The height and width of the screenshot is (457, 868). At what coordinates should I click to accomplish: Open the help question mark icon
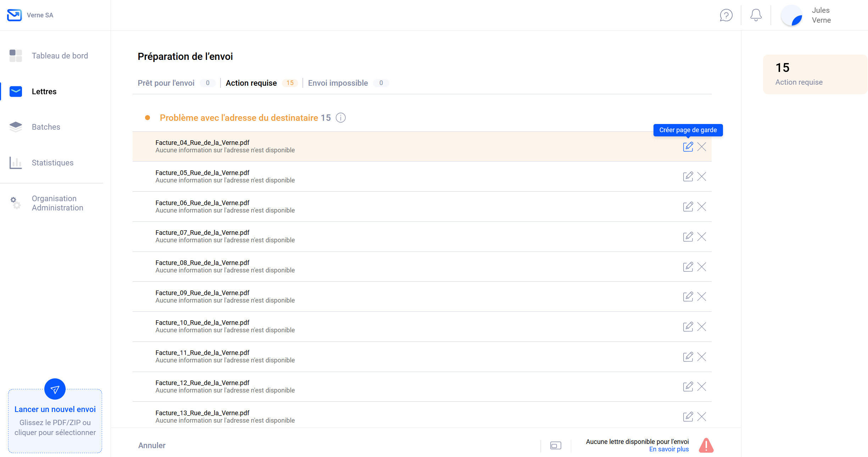click(726, 15)
